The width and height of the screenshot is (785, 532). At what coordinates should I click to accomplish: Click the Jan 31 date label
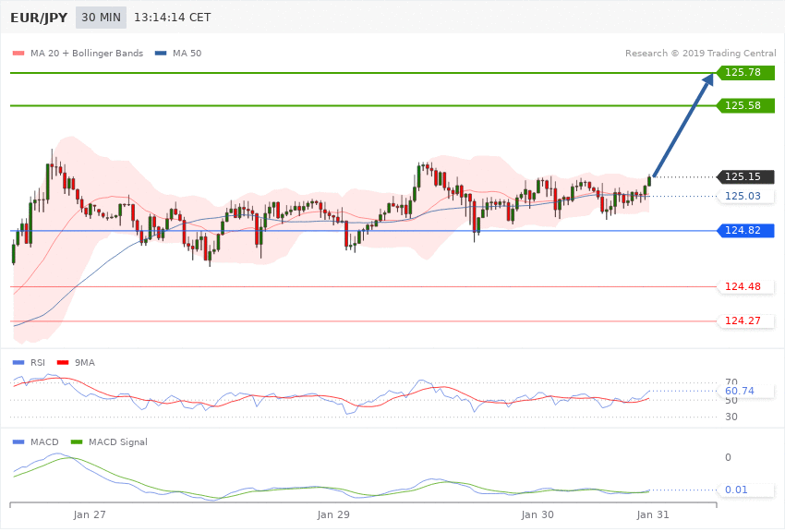click(653, 515)
